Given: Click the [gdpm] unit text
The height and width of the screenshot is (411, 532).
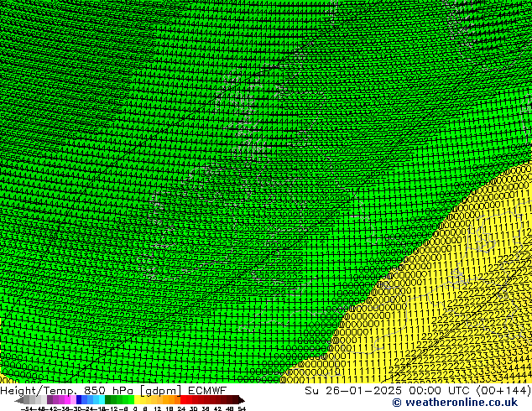Looking at the screenshot, I should click(x=160, y=391).
